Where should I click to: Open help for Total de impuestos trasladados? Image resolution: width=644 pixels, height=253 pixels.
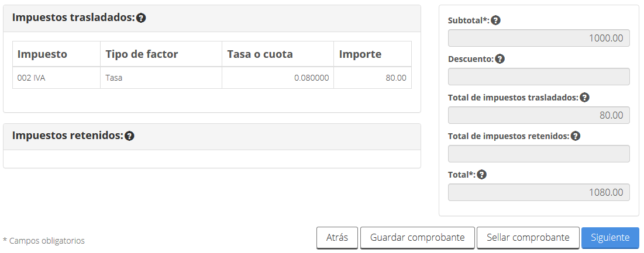(584, 98)
